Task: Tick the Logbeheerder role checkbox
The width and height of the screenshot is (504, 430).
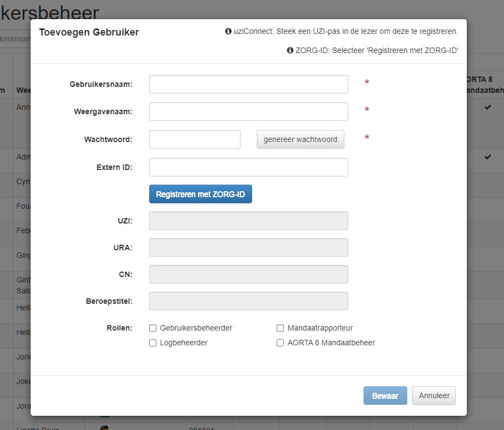Action: [153, 343]
